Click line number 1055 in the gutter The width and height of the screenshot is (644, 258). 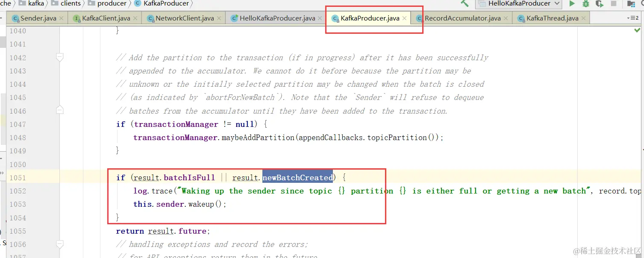tap(18, 231)
